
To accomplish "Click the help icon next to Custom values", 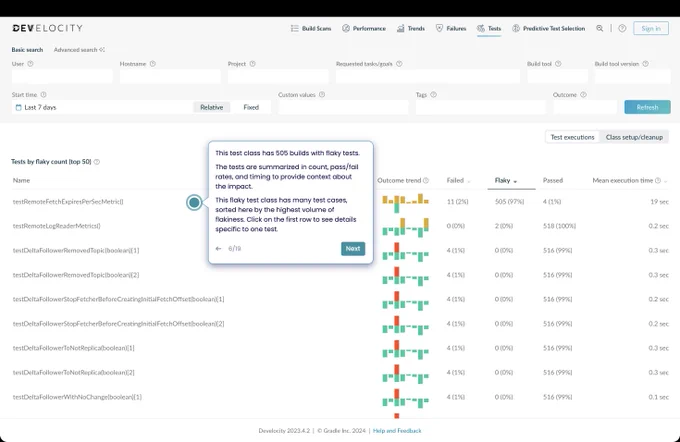I will [322, 95].
